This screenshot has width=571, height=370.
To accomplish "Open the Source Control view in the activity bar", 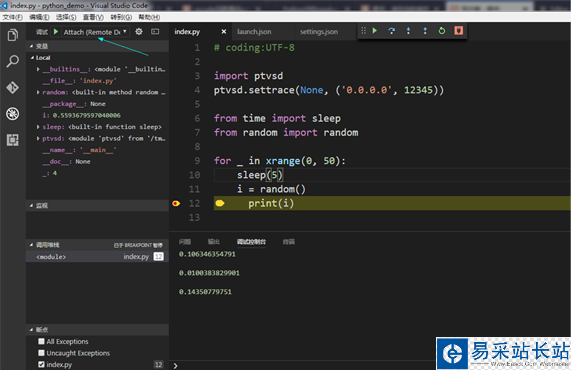I will (13, 88).
